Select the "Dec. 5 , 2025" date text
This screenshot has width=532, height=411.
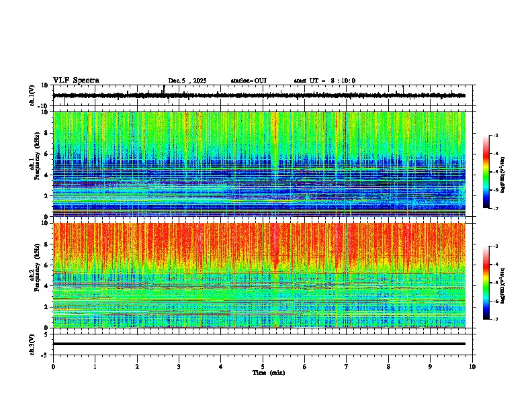click(187, 81)
